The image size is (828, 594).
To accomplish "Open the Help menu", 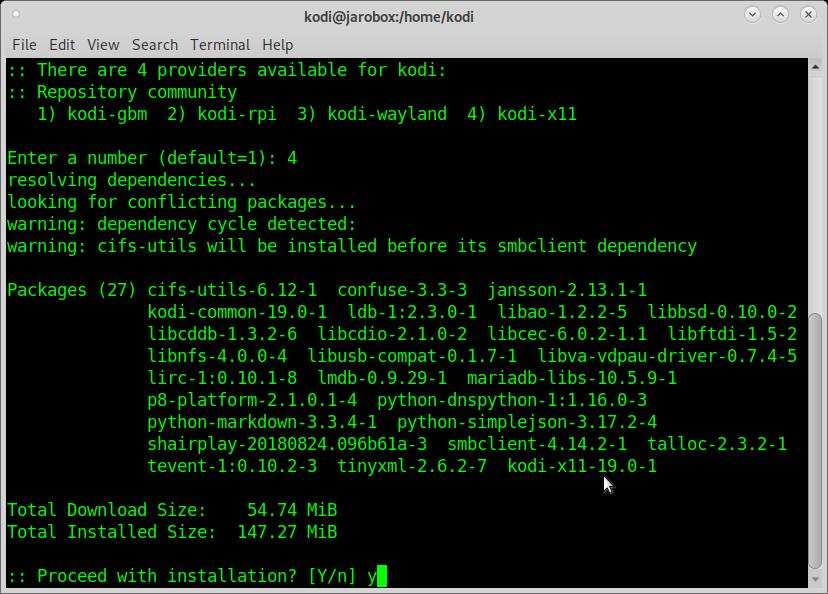I will [277, 45].
